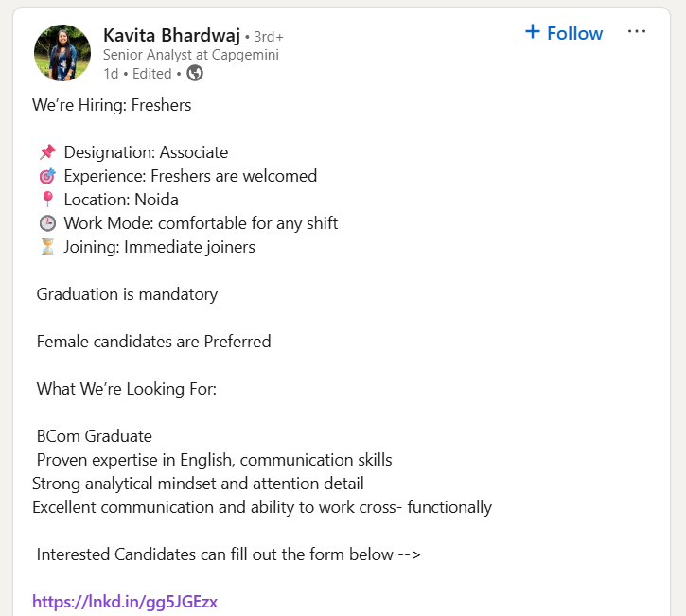Click the Female candidates are Preferred text
This screenshot has width=686, height=616.
[x=153, y=342]
